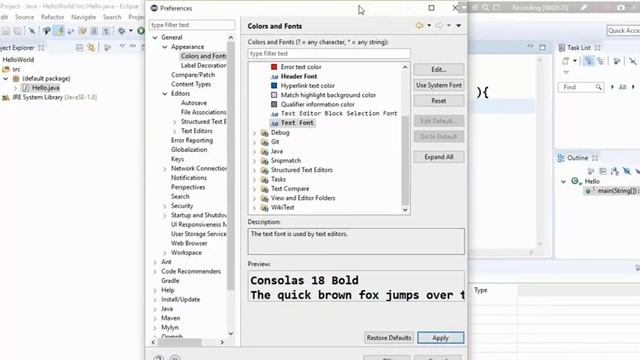Open Perspectives preference page
This screenshot has height=360, width=640.
[188, 187]
